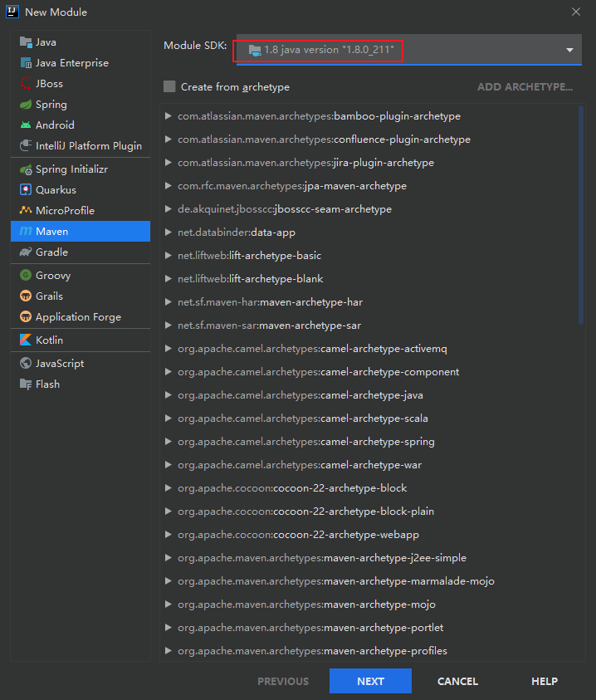Click the Kotlin logo icon
Viewport: 596px width, 700px height.
[26, 340]
